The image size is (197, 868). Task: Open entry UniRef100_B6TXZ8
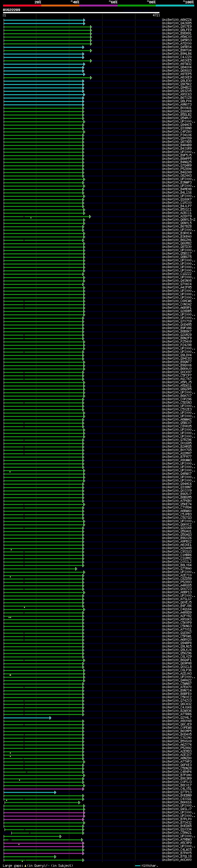pyautogui.click(x=177, y=98)
